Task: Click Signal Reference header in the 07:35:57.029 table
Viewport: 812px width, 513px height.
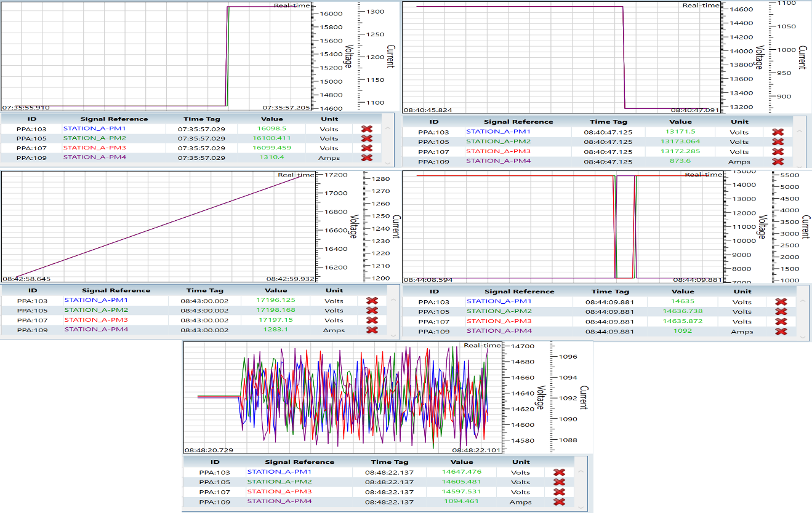Action: click(x=114, y=119)
